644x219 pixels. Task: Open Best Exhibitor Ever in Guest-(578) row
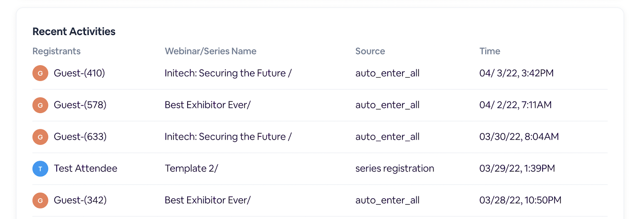click(x=207, y=105)
